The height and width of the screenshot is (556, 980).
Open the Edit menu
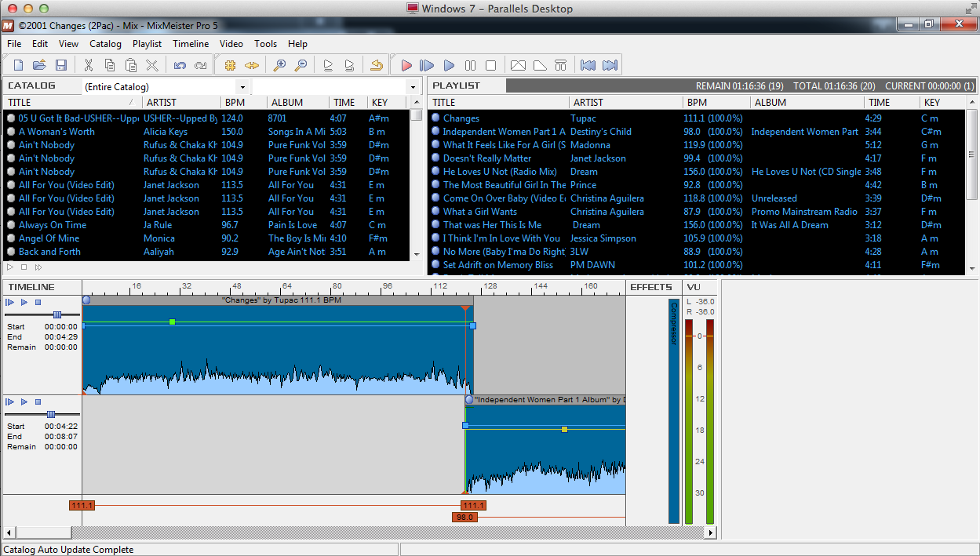[40, 44]
